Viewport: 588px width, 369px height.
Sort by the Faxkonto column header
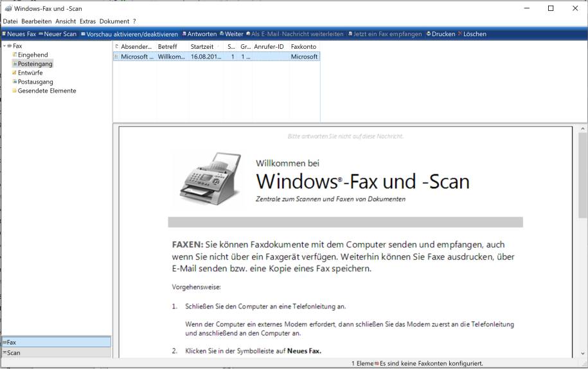coord(304,46)
